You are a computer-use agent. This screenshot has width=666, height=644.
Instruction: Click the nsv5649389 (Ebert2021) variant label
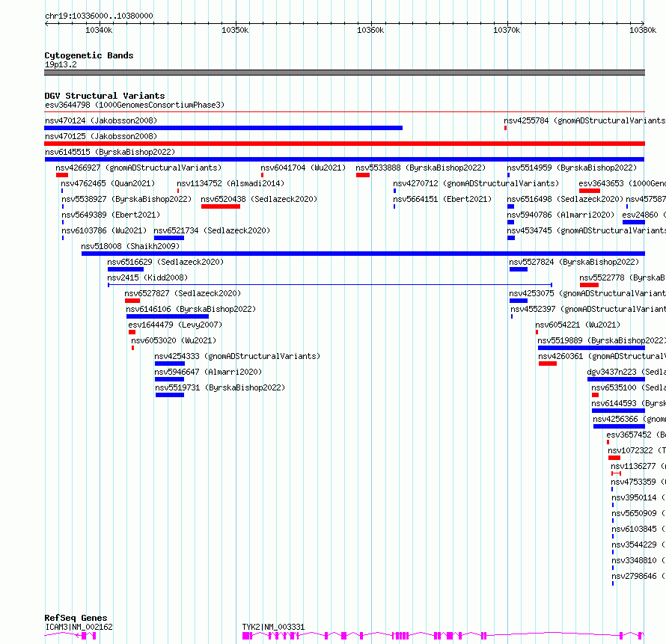pyautogui.click(x=111, y=215)
